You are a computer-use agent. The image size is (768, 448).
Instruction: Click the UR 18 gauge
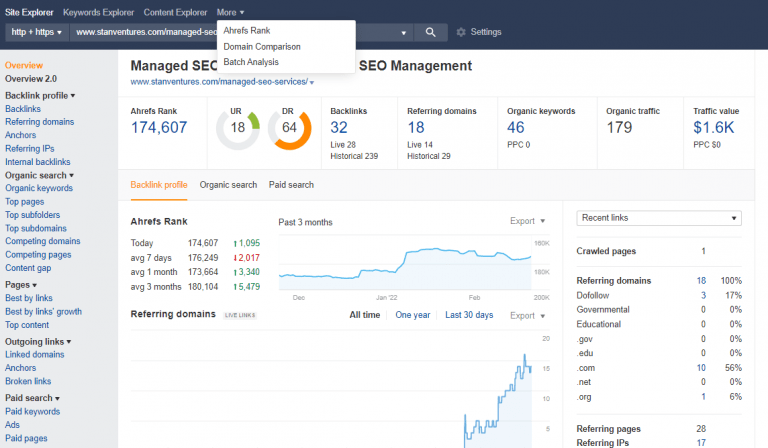pyautogui.click(x=238, y=128)
